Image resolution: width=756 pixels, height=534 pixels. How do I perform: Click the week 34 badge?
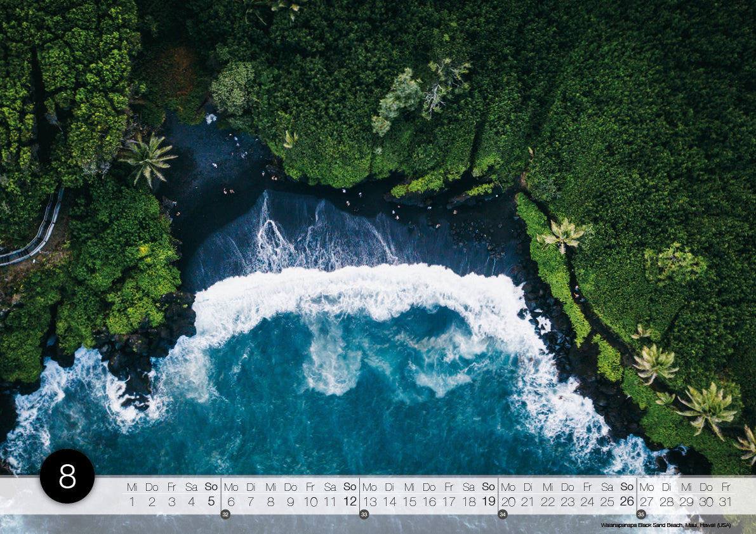click(x=503, y=514)
